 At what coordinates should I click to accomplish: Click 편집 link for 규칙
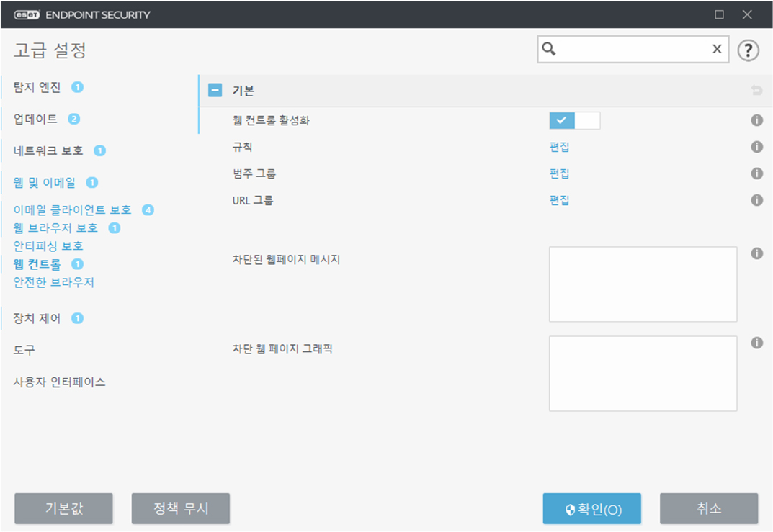pyautogui.click(x=559, y=147)
